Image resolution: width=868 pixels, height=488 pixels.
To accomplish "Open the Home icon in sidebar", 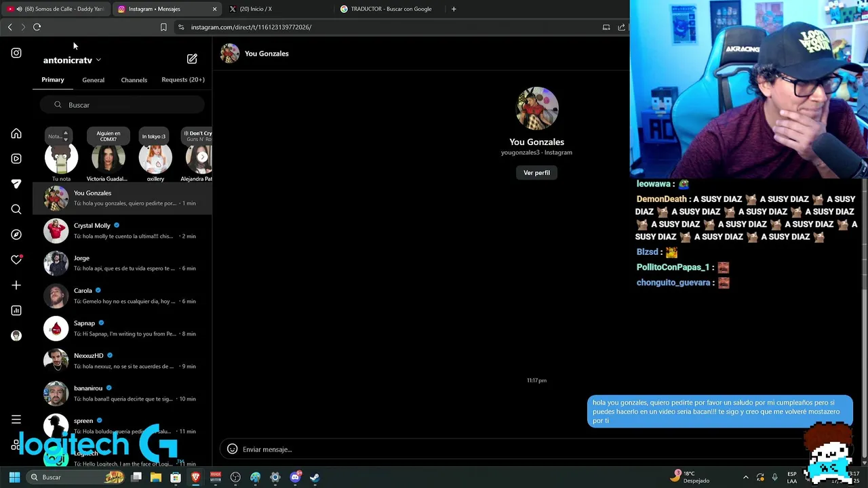I will [x=16, y=134].
